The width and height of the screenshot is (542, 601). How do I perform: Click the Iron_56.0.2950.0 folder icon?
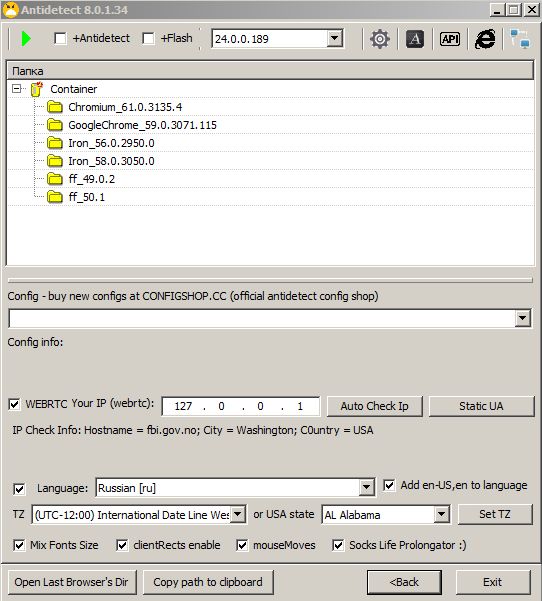click(x=55, y=143)
